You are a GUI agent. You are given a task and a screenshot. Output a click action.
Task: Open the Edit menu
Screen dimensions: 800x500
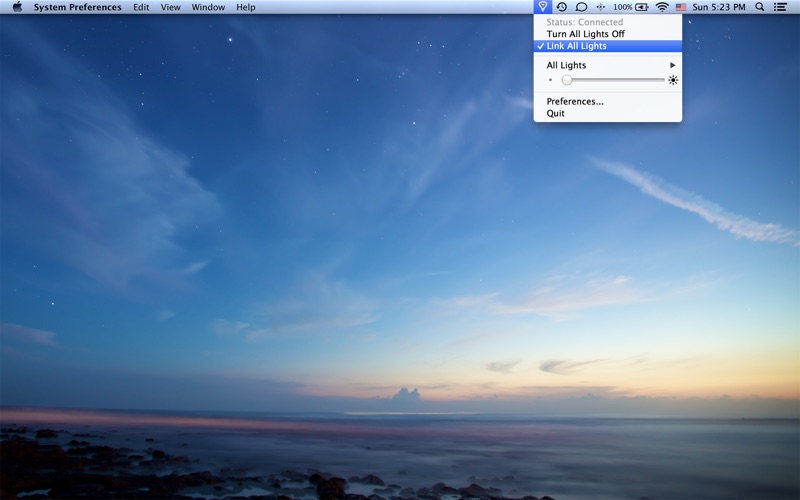(x=141, y=7)
